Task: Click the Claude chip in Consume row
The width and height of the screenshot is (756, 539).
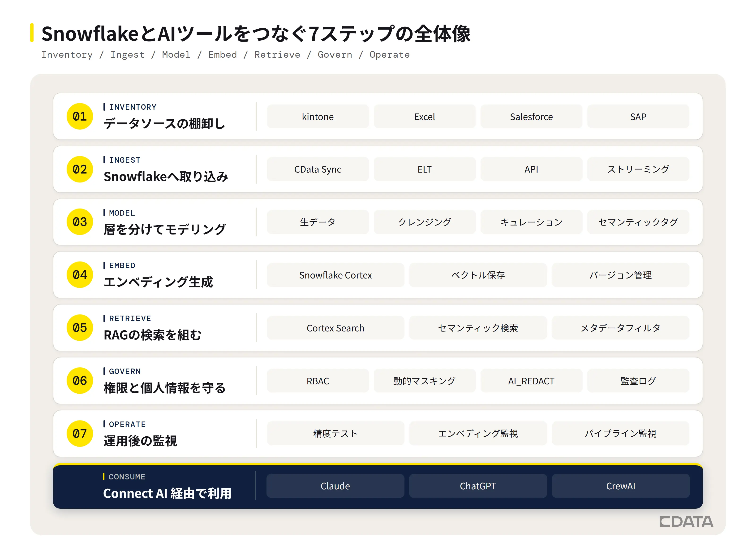Action: [335, 486]
